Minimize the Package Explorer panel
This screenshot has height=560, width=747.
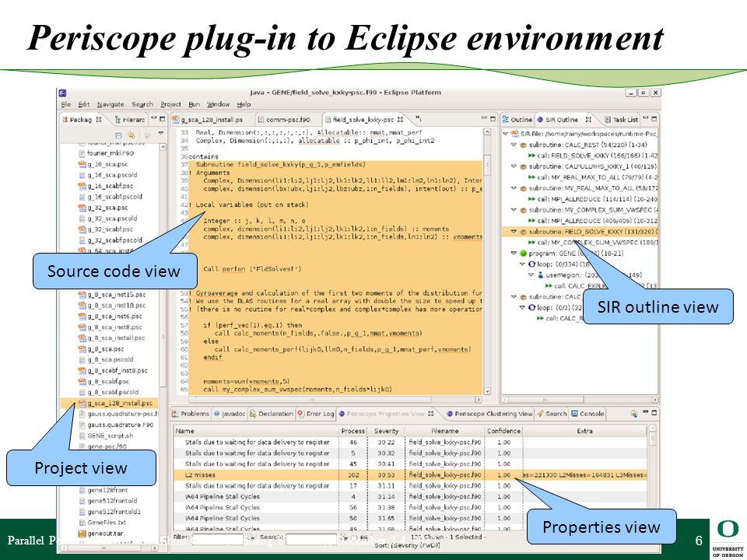point(154,118)
